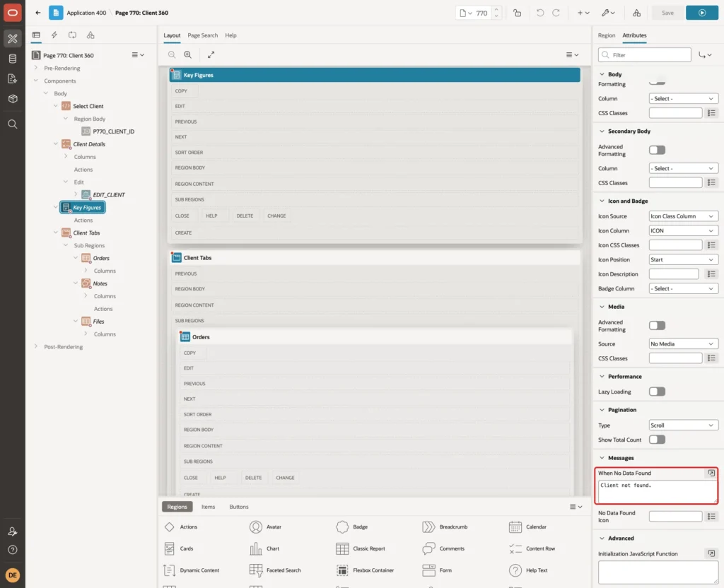The width and height of the screenshot is (724, 588).
Task: Switch gallery to the Items tab
Action: [x=209, y=507]
